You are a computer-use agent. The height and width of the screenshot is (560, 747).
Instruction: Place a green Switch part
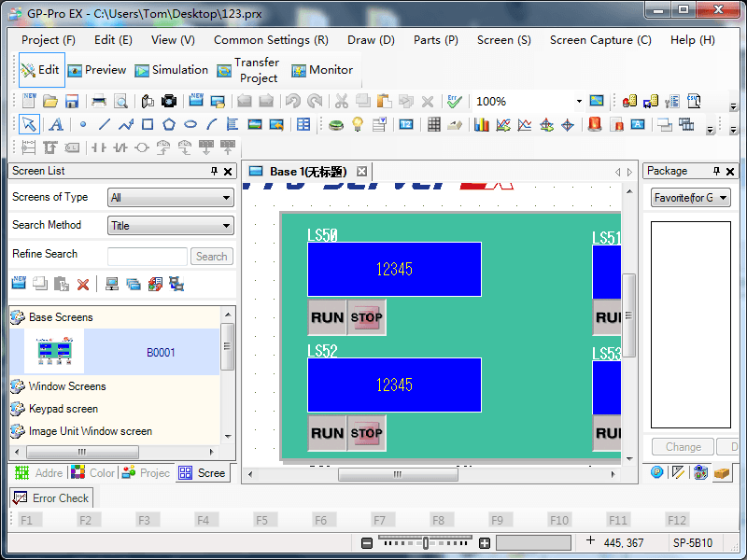point(336,125)
